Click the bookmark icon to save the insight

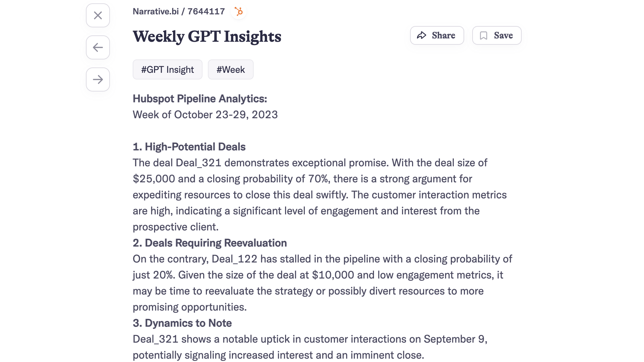484,35
